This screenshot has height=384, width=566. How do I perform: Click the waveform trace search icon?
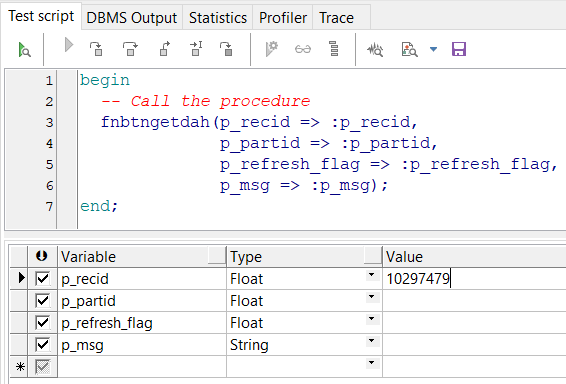pos(375,49)
